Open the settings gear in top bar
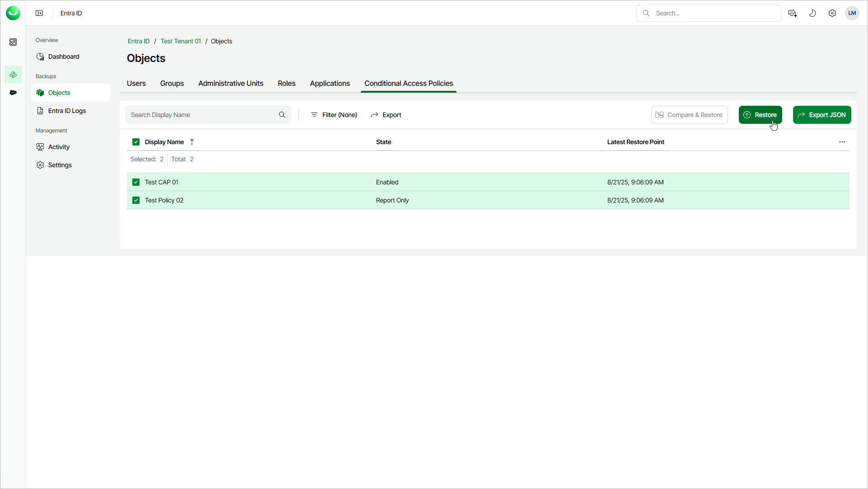The height and width of the screenshot is (489, 868). click(832, 13)
